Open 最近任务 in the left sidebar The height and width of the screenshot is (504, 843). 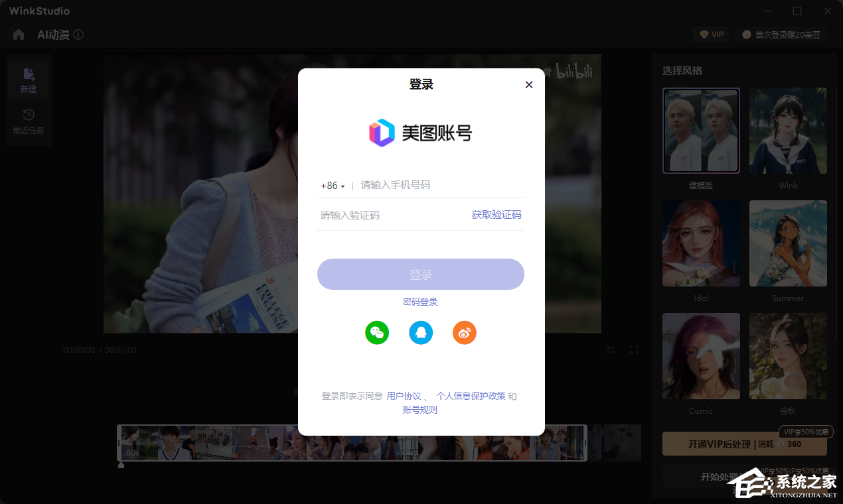click(29, 121)
